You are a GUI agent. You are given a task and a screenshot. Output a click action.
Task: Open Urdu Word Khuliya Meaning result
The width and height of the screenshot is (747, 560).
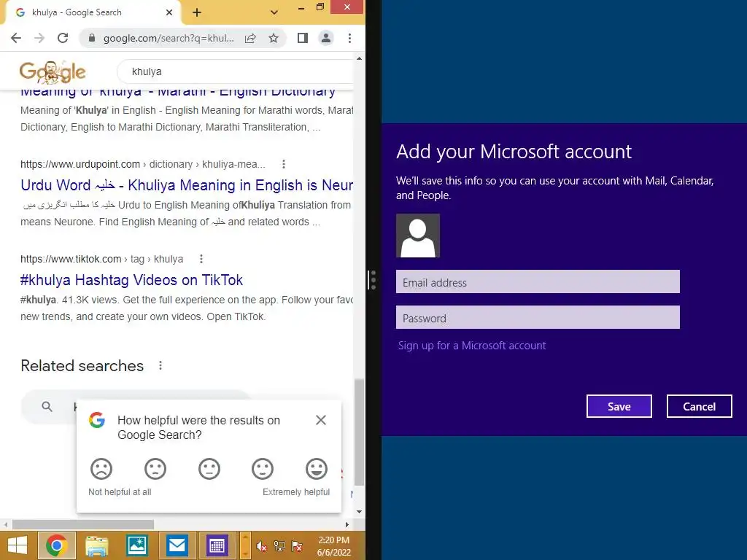point(187,184)
